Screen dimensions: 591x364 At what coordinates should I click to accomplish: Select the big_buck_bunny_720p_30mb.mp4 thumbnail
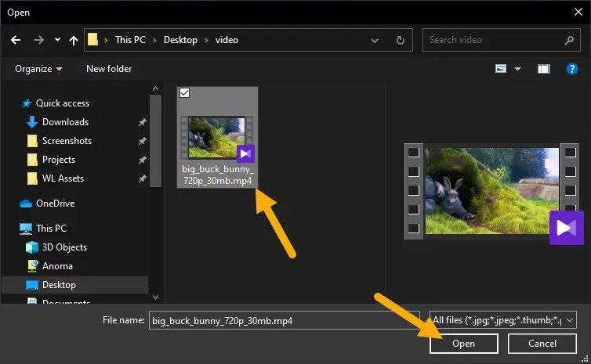point(216,138)
